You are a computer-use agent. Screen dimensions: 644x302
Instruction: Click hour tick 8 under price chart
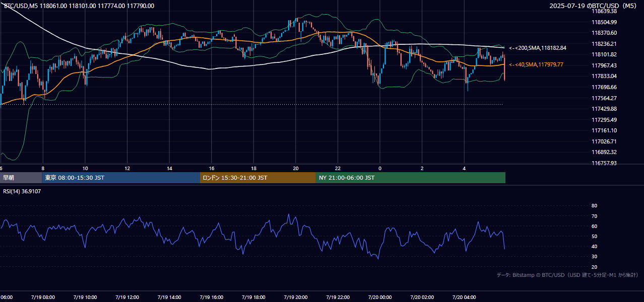(43, 169)
